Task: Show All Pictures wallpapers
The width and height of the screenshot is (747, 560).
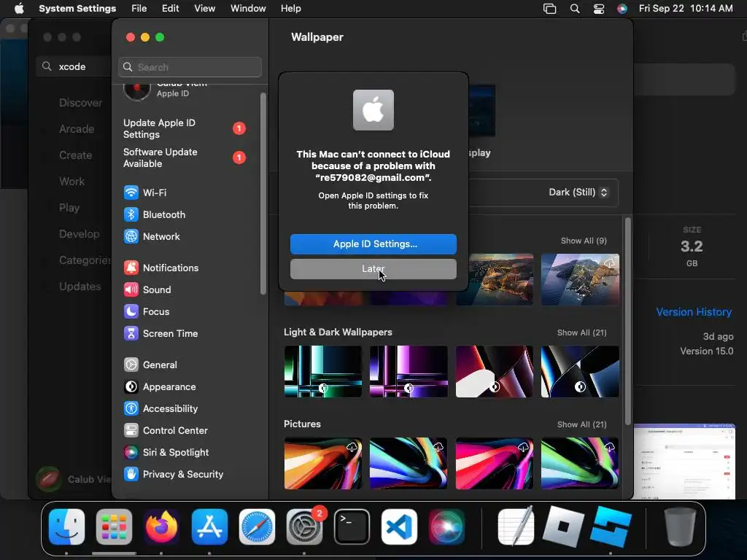Action: (x=581, y=425)
